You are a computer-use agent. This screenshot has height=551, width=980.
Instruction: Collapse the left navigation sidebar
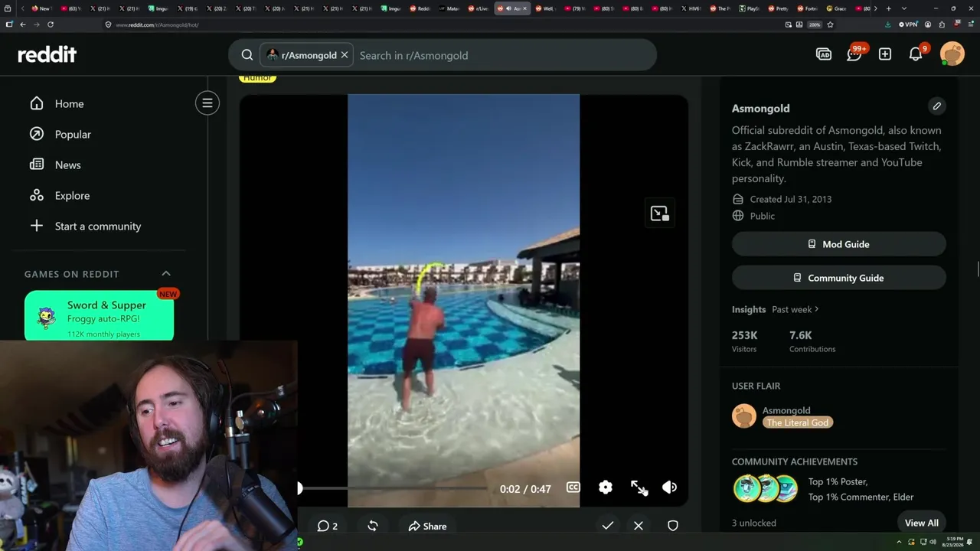point(207,103)
